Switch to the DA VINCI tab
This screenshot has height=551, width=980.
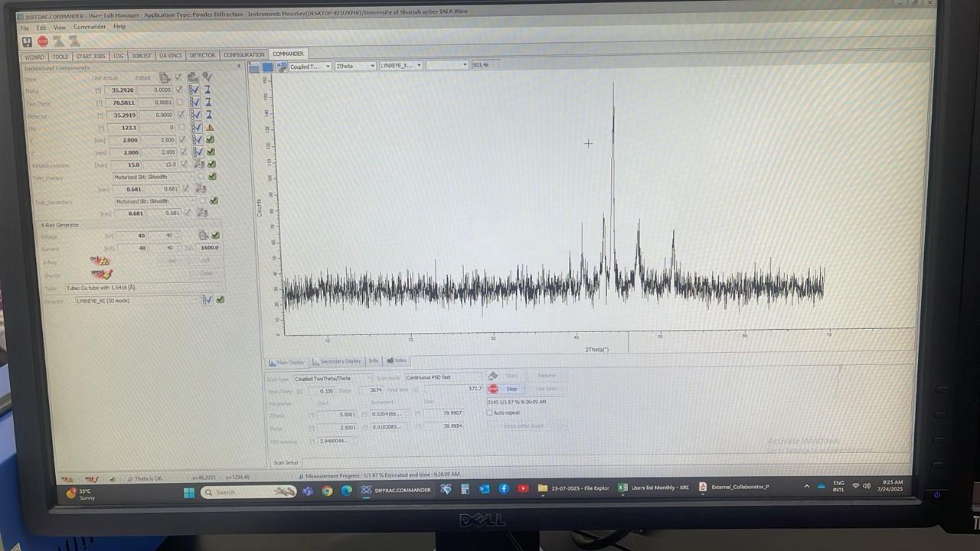coord(170,55)
